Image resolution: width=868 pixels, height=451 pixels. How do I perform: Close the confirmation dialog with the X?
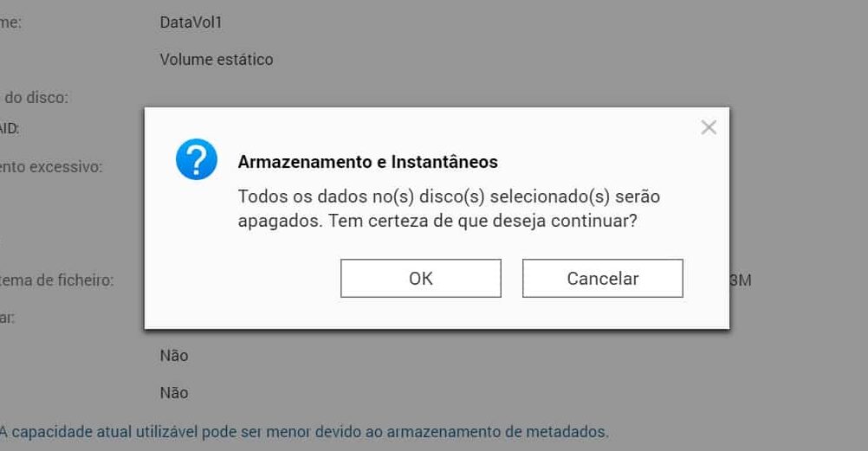(x=709, y=128)
